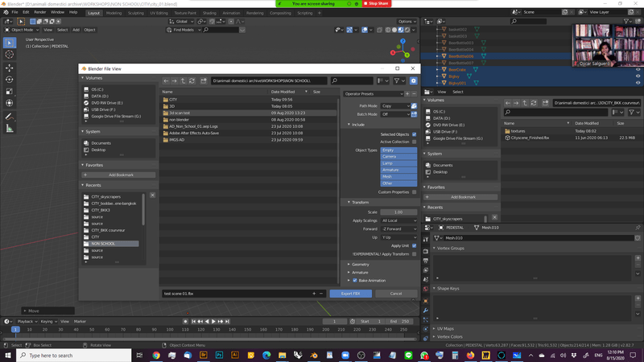Refresh the file list in file browser

click(x=192, y=80)
